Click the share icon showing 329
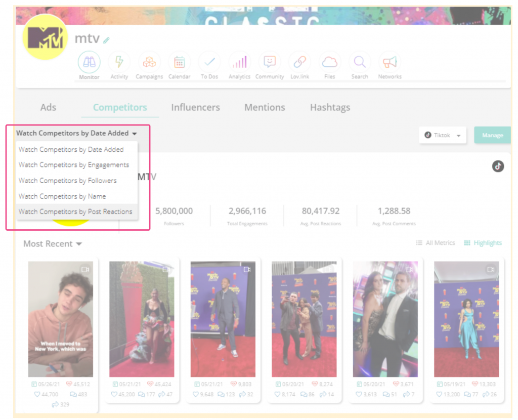Screen dimensions: 518x420 55,404
